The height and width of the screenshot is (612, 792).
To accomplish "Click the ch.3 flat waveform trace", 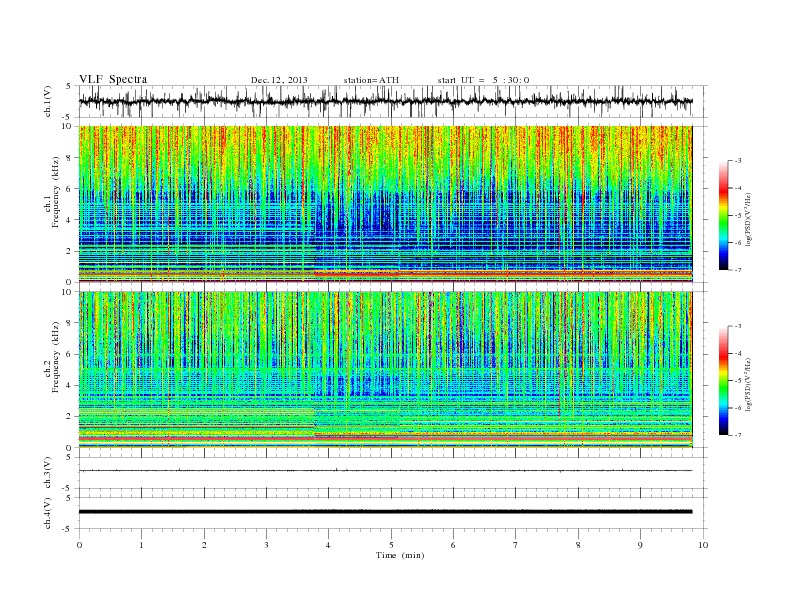I will [385, 471].
